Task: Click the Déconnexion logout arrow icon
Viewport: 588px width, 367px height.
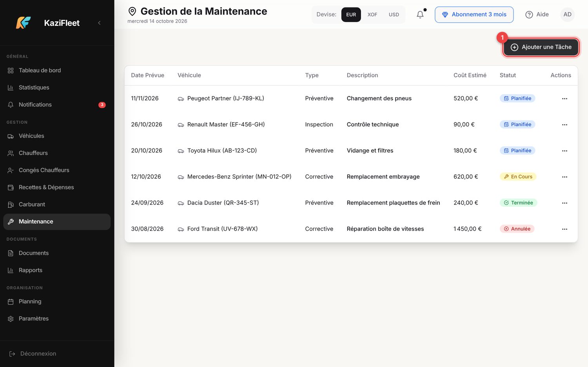Action: coord(12,354)
